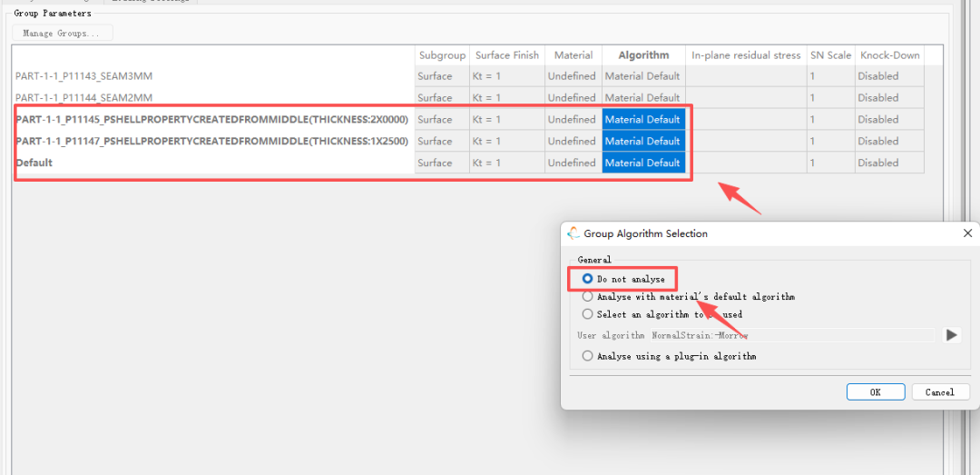The height and width of the screenshot is (475, 980).
Task: Select the Do not analyse radio option
Action: pyautogui.click(x=587, y=279)
